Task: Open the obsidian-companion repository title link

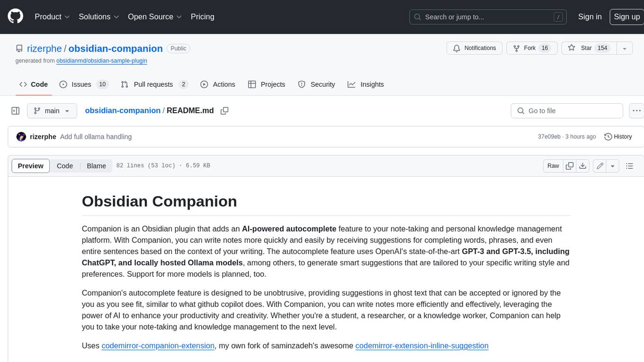Action: tap(116, 48)
